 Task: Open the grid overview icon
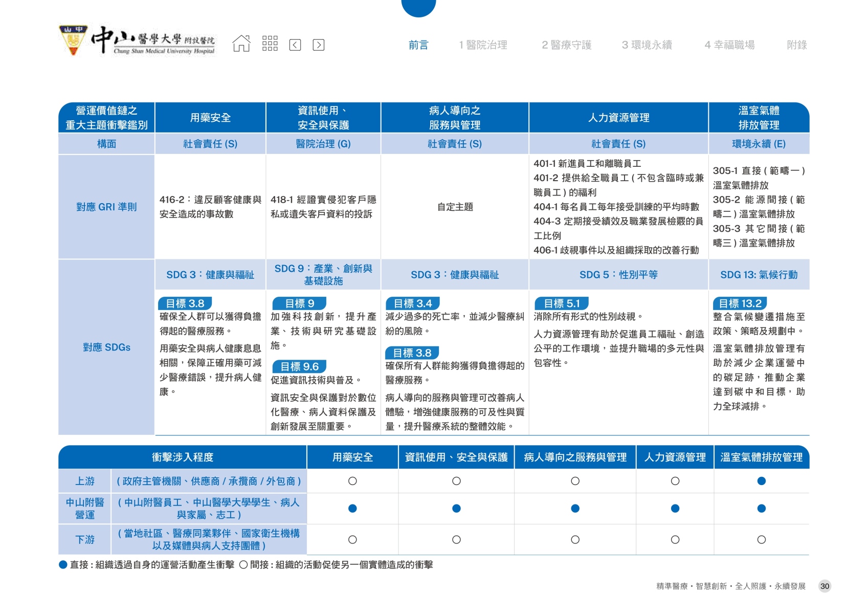point(270,44)
